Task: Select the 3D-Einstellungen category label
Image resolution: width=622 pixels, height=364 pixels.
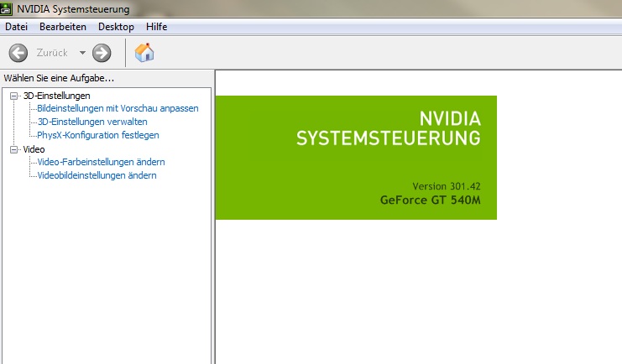Action: pyautogui.click(x=57, y=96)
